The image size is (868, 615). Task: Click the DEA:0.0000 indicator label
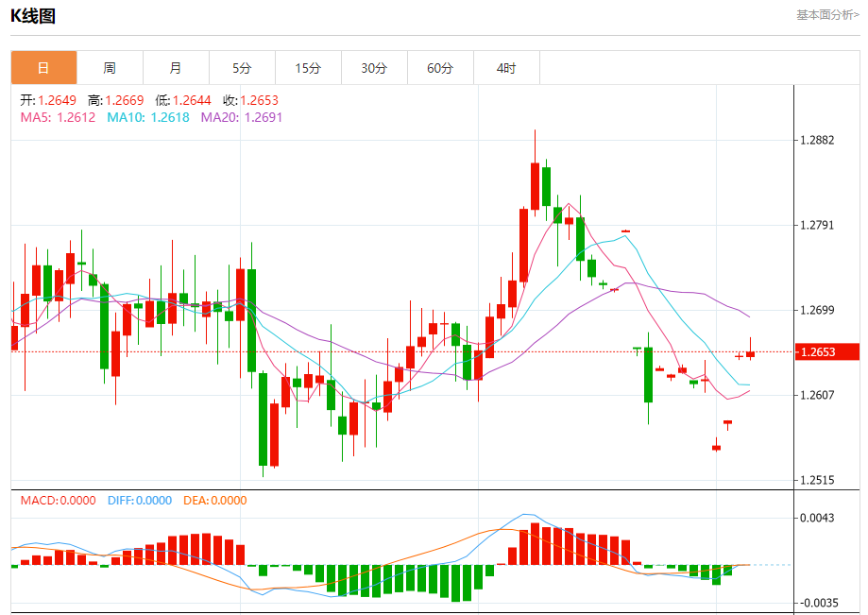214,501
